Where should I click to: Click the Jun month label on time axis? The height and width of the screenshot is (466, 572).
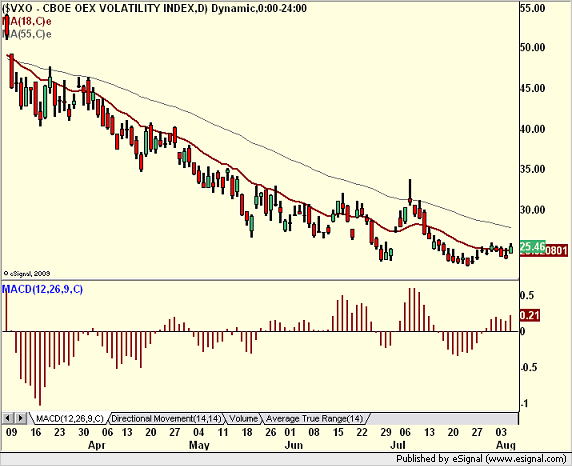(x=294, y=445)
